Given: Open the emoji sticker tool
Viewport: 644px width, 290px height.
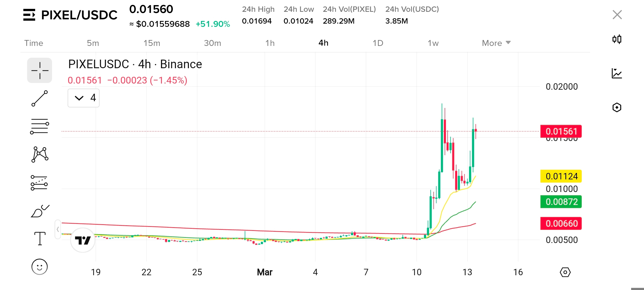Looking at the screenshot, I should pos(39,267).
